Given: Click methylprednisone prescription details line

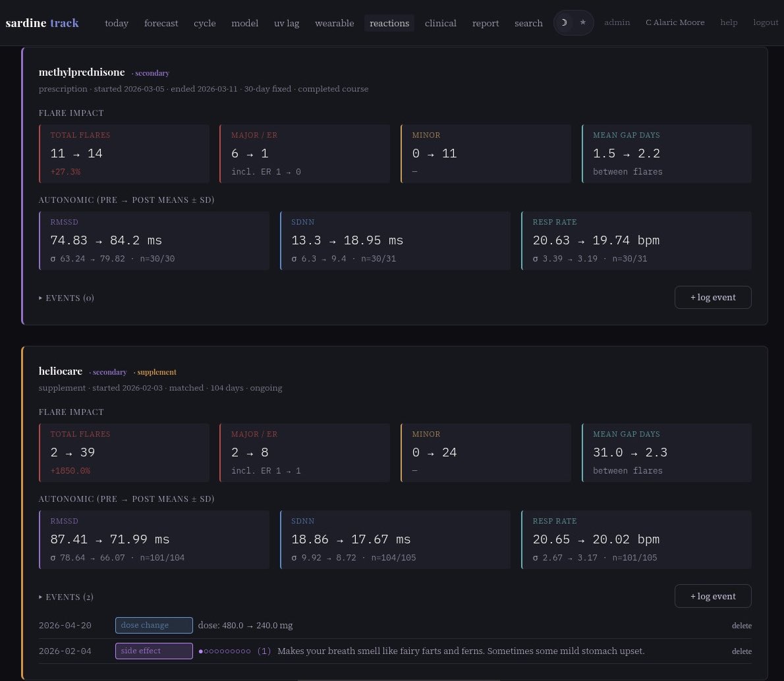Looking at the screenshot, I should (204, 88).
